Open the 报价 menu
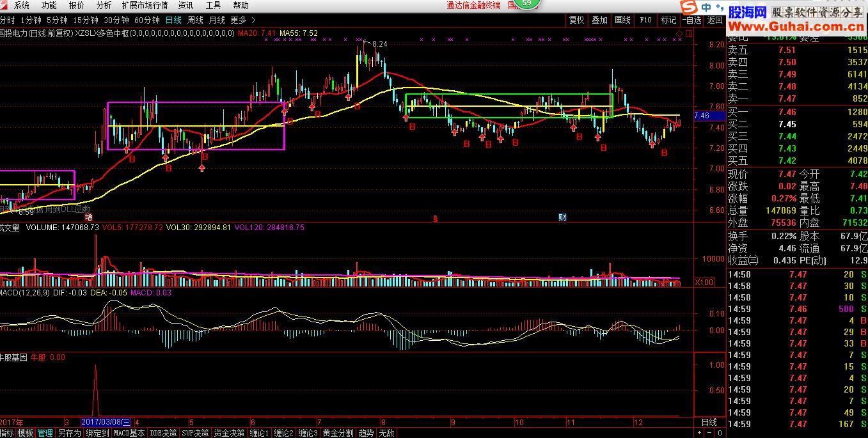 coord(76,5)
